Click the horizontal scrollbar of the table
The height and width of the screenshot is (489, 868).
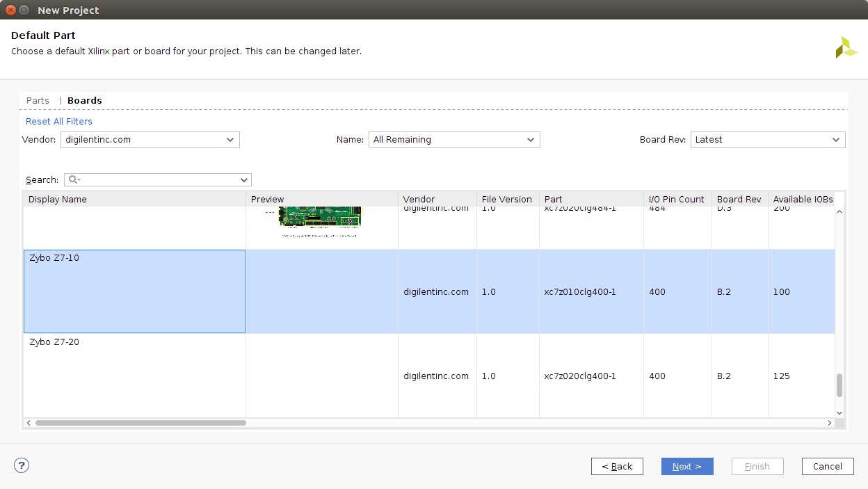pos(140,423)
